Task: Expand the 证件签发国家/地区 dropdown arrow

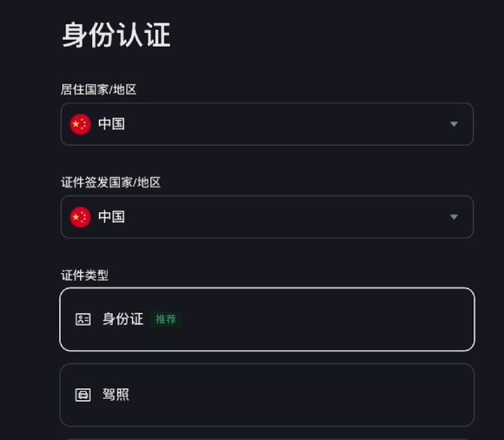Action: [x=454, y=217]
